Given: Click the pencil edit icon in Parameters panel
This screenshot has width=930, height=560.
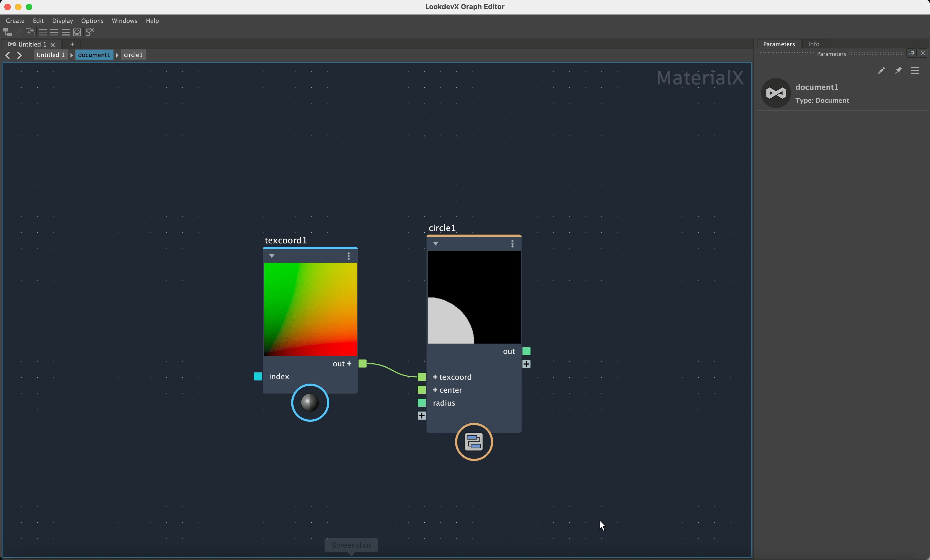Looking at the screenshot, I should coord(882,71).
